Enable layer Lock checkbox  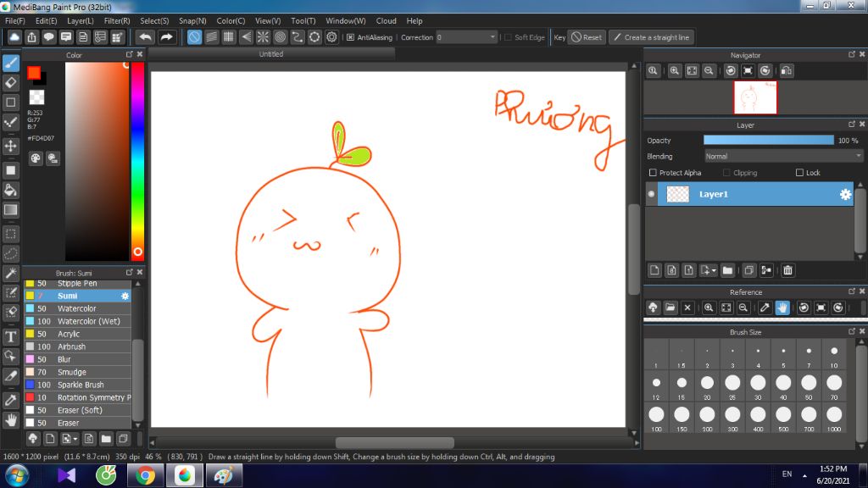tap(799, 173)
